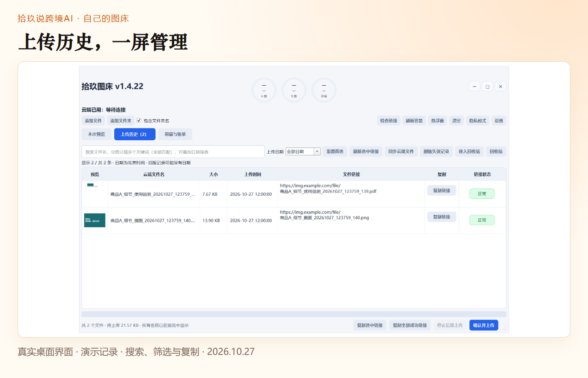Open the 悬浮窗 floating window

click(x=438, y=121)
